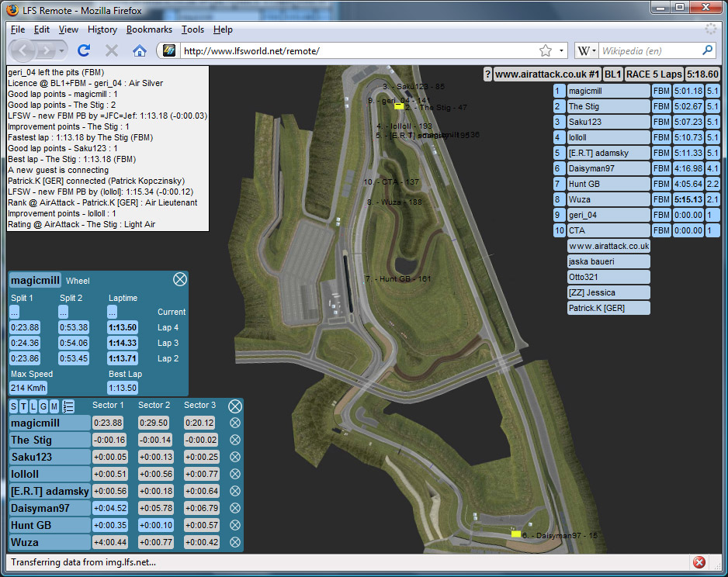Click the URL address field

click(x=358, y=50)
